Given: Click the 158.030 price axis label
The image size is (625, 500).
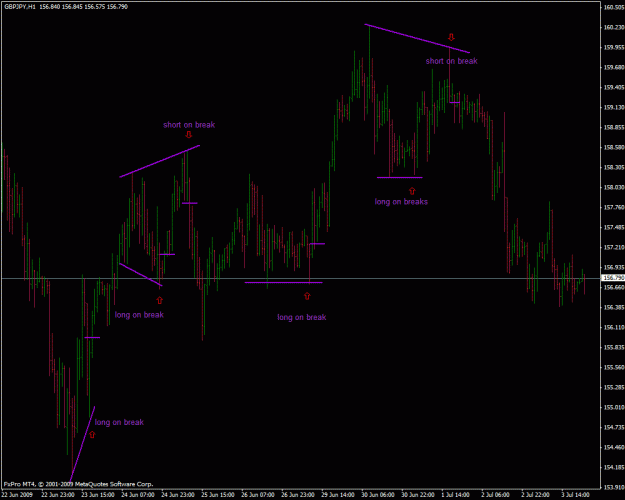Looking at the screenshot, I should coord(614,187).
